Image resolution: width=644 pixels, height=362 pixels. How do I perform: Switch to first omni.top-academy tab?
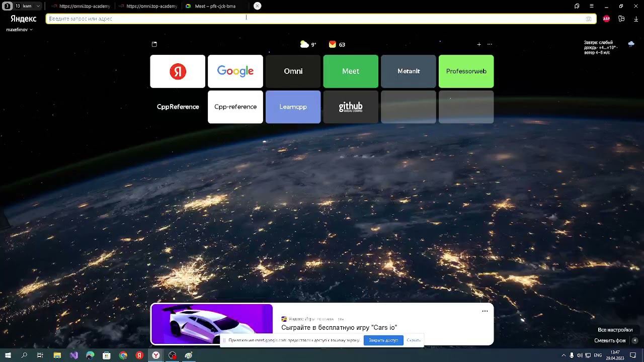(x=80, y=6)
